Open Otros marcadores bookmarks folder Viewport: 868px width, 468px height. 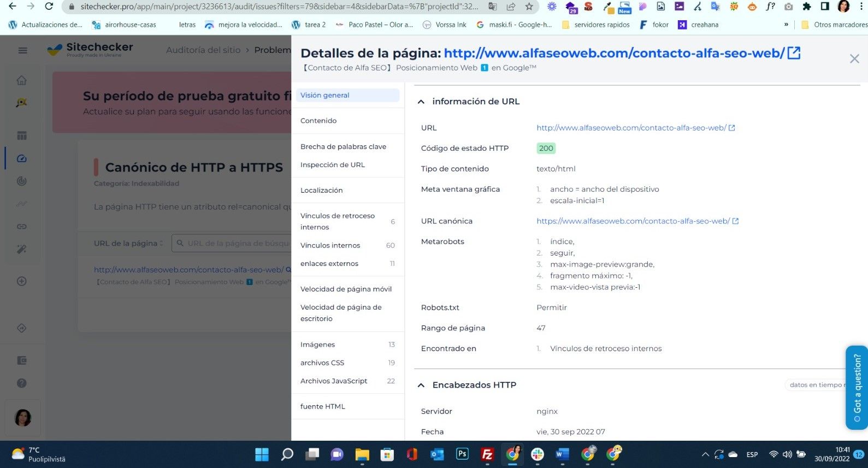(834, 25)
